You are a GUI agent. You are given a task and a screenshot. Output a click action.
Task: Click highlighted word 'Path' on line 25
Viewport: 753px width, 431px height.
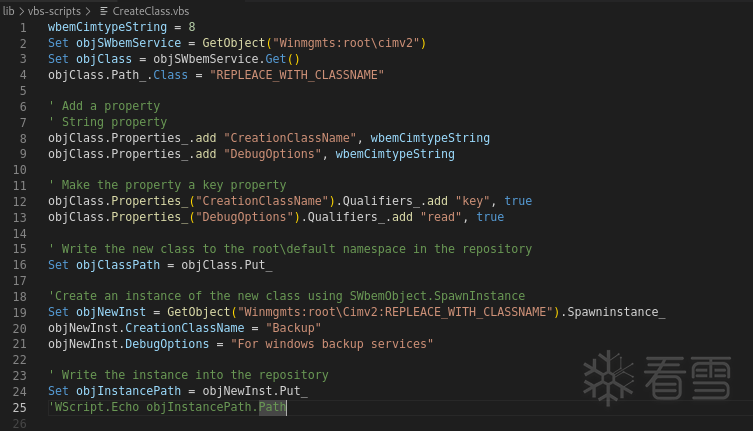pos(272,407)
